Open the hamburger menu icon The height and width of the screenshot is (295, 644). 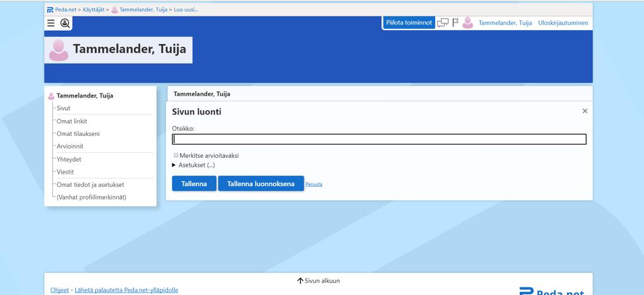point(51,23)
